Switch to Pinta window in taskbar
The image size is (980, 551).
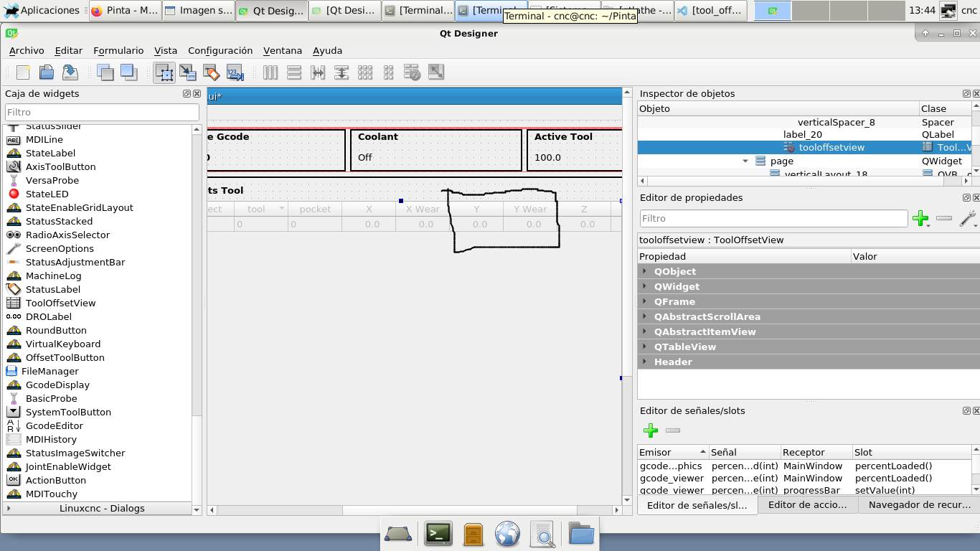(125, 10)
